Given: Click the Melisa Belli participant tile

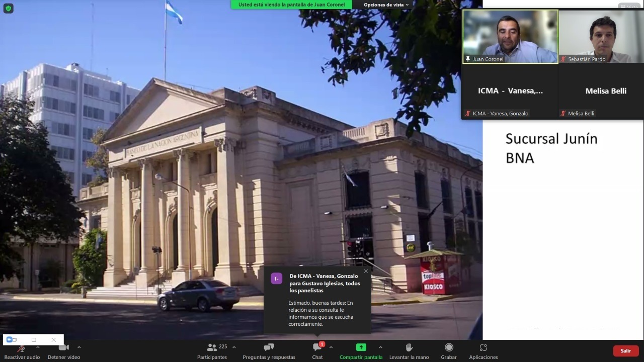Looking at the screenshot, I should tap(601, 92).
